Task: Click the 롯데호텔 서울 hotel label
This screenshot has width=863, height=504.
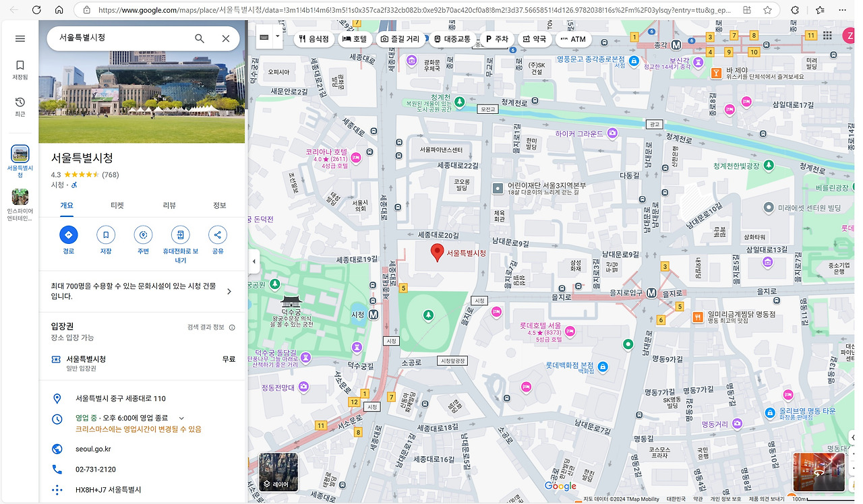Action: click(x=540, y=325)
